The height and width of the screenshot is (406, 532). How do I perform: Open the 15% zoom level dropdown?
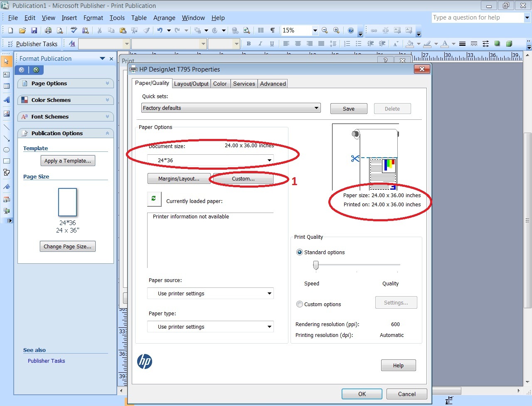coord(315,30)
